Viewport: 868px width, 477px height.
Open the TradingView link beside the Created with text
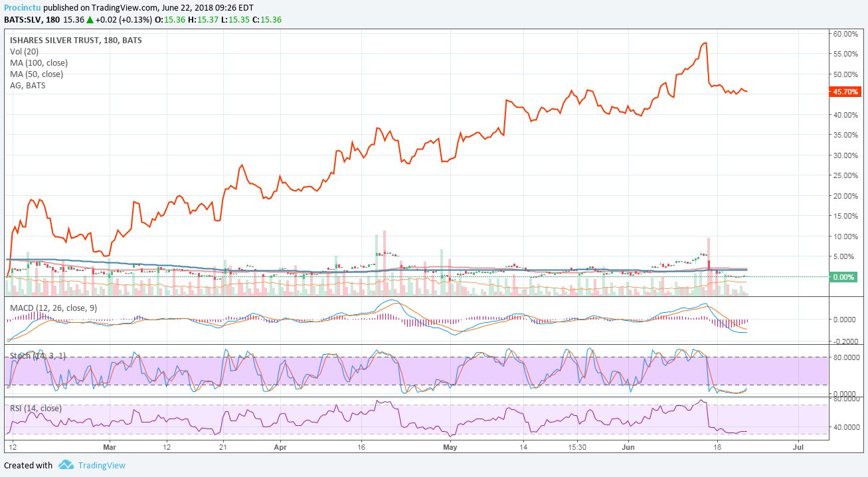(102, 466)
